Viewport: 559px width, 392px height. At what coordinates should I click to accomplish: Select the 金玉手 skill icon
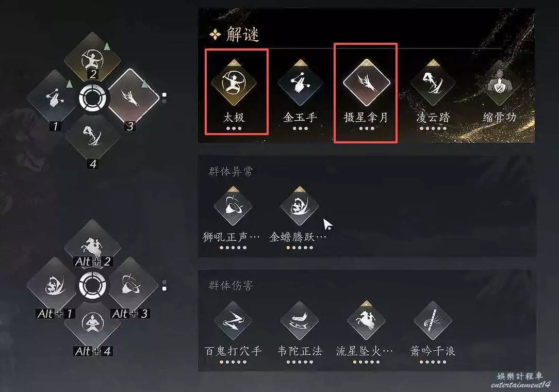click(301, 83)
